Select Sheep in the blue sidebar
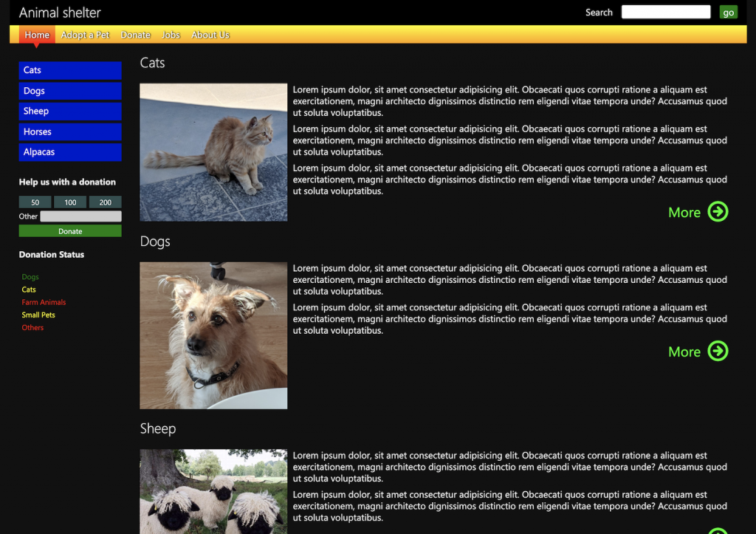756x534 pixels. (70, 111)
